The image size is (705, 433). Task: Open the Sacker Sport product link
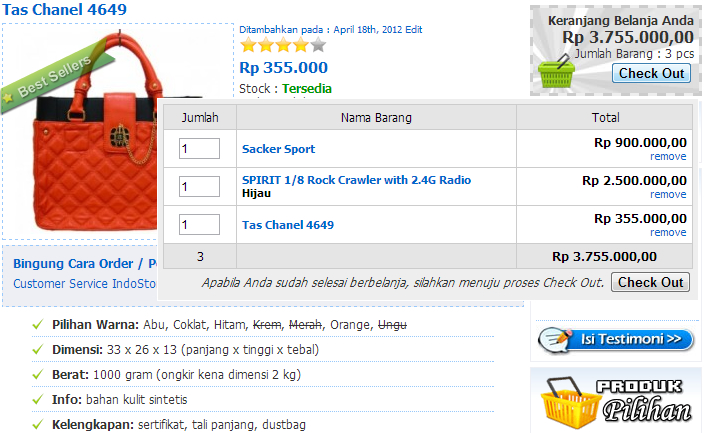278,149
